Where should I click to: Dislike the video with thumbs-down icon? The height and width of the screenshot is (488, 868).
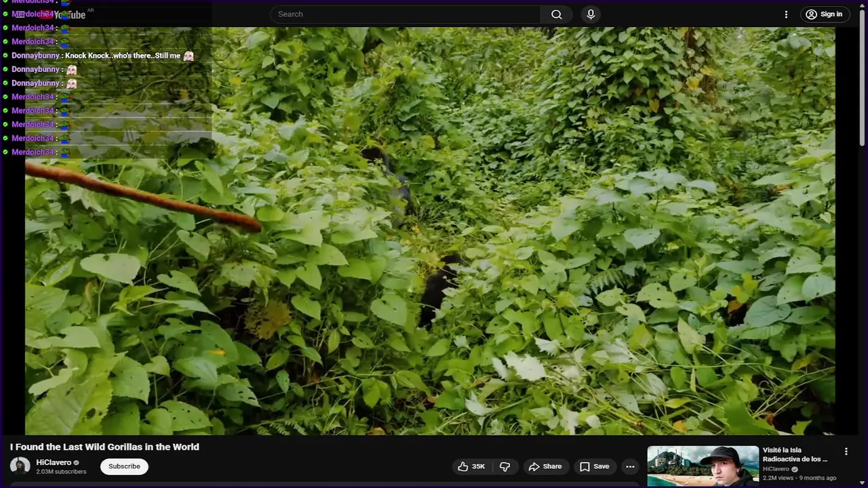(x=505, y=466)
